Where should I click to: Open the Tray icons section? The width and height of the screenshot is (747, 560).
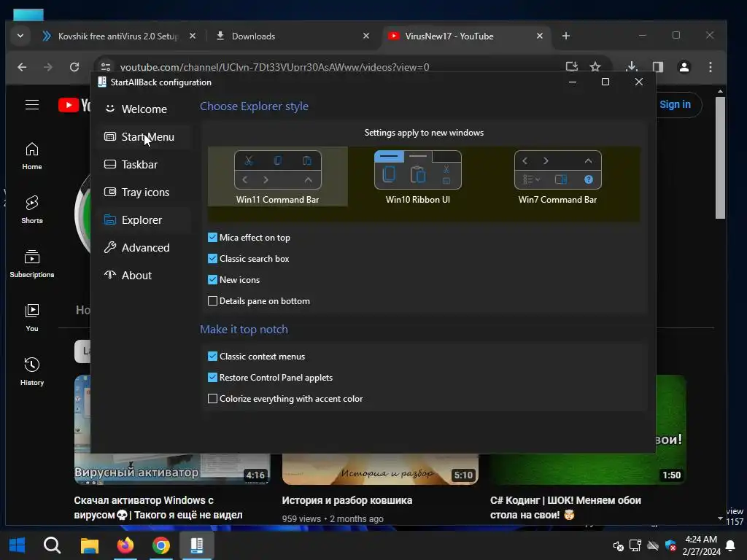click(x=143, y=192)
